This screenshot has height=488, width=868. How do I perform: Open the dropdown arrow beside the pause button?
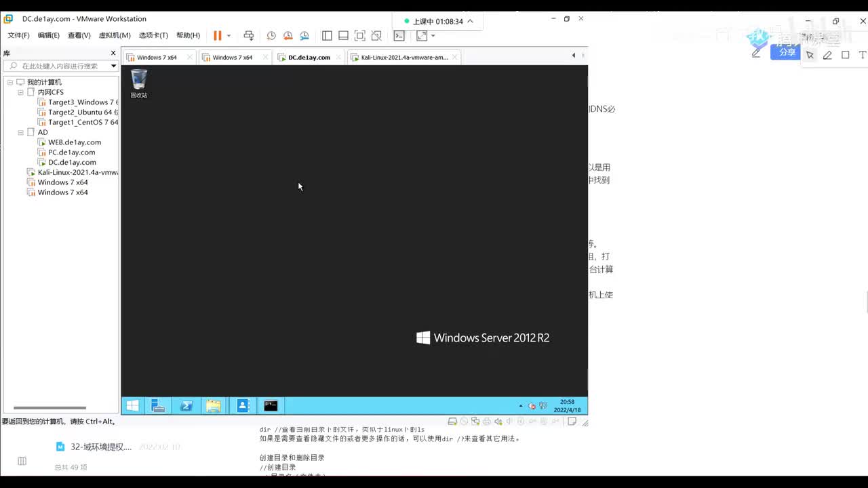229,36
